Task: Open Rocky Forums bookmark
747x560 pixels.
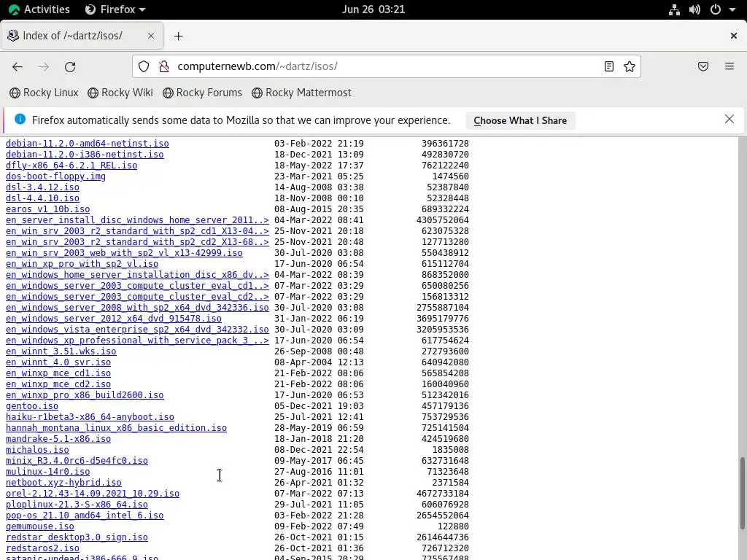Action: pos(202,93)
